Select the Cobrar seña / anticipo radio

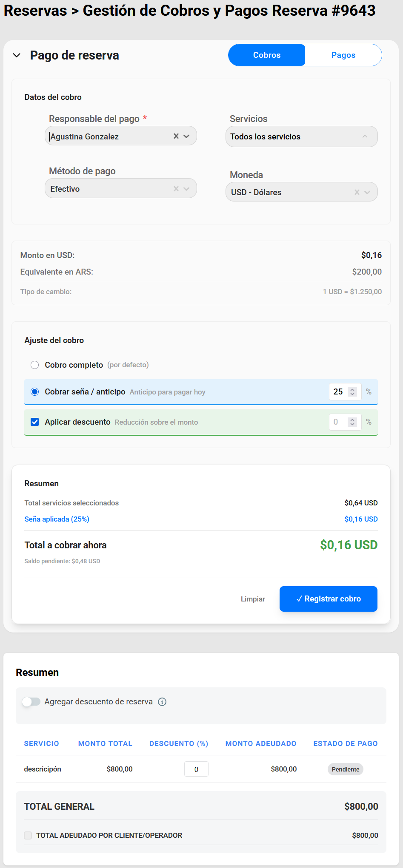[x=35, y=391]
